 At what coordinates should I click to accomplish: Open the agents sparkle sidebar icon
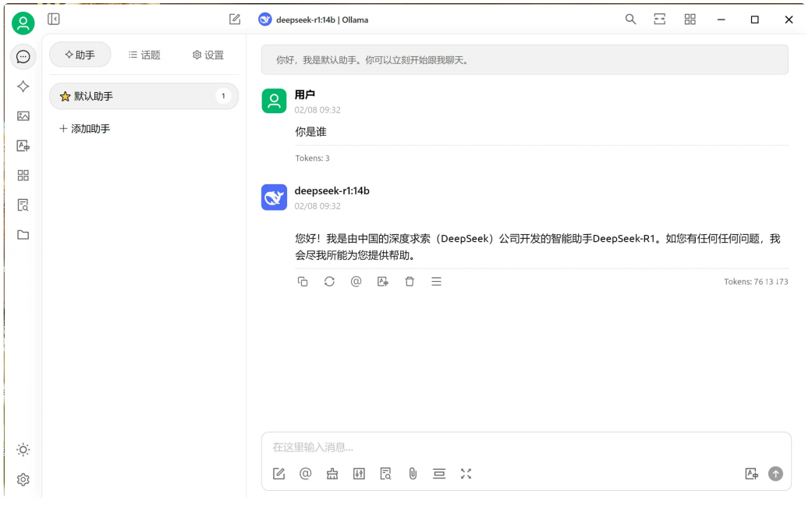pos(23,87)
